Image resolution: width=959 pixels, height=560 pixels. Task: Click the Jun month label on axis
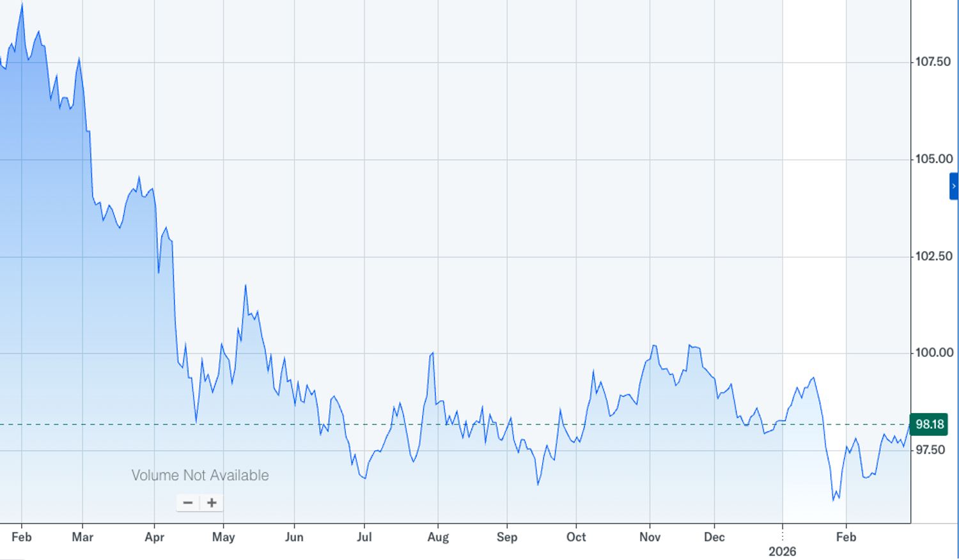pyautogui.click(x=294, y=537)
